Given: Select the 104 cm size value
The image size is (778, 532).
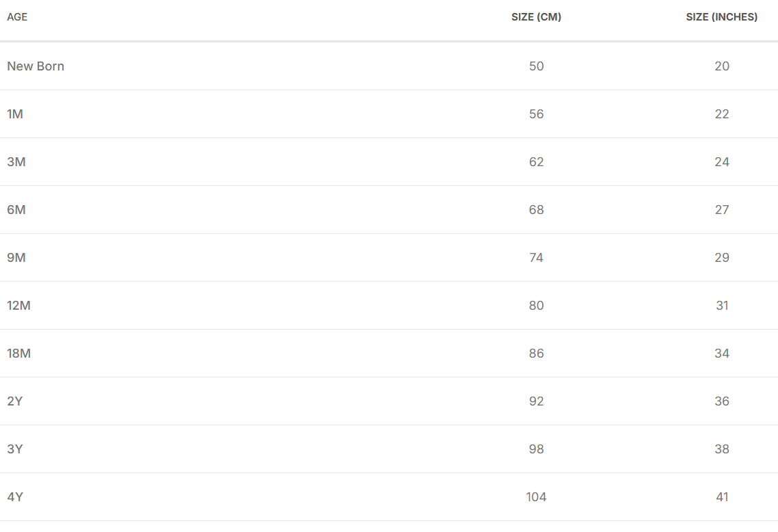Looking at the screenshot, I should pyautogui.click(x=536, y=497).
